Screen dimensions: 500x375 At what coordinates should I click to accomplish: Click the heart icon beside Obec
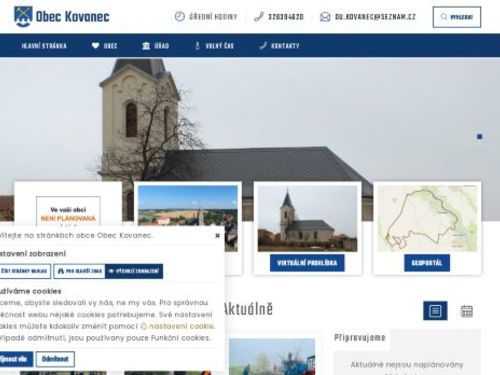click(95, 46)
